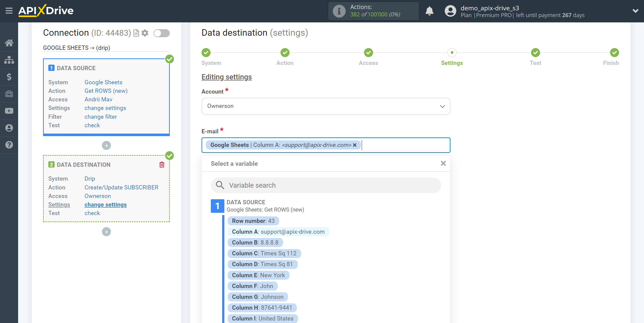Click the ApiX-Drive logo
644x323 pixels.
(x=46, y=11)
